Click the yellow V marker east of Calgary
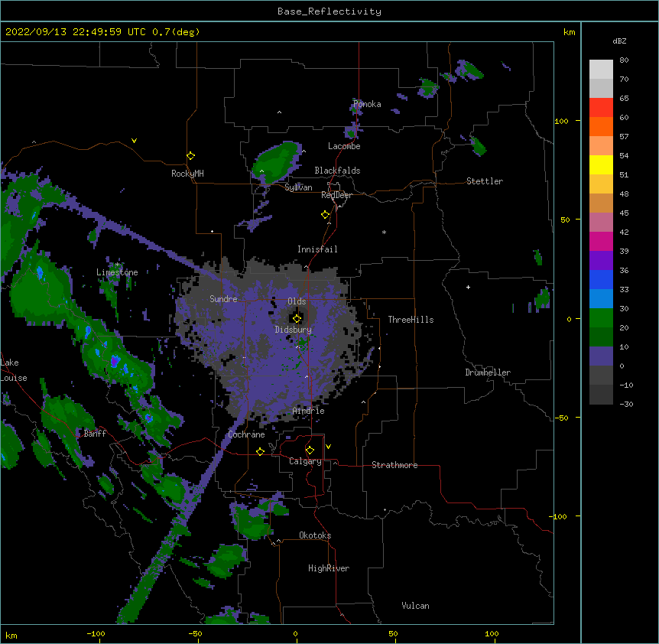 click(328, 447)
